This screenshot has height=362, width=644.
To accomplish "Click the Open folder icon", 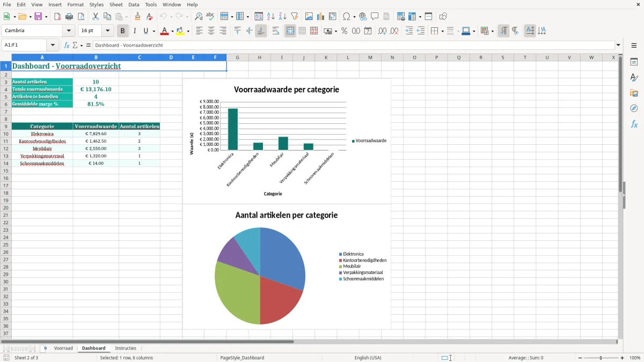I will (22, 17).
